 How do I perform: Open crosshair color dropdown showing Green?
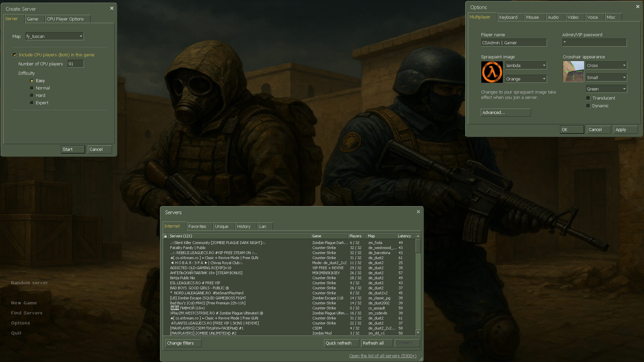pos(606,89)
